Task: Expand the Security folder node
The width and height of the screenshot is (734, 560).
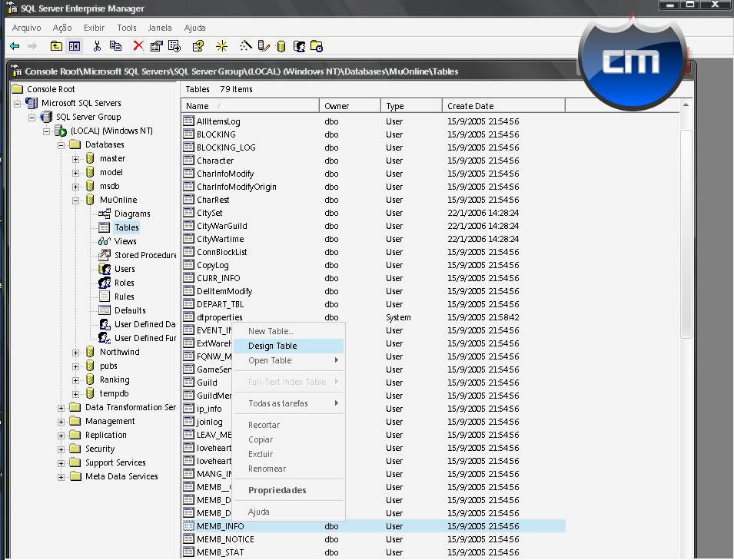Action: (61, 449)
